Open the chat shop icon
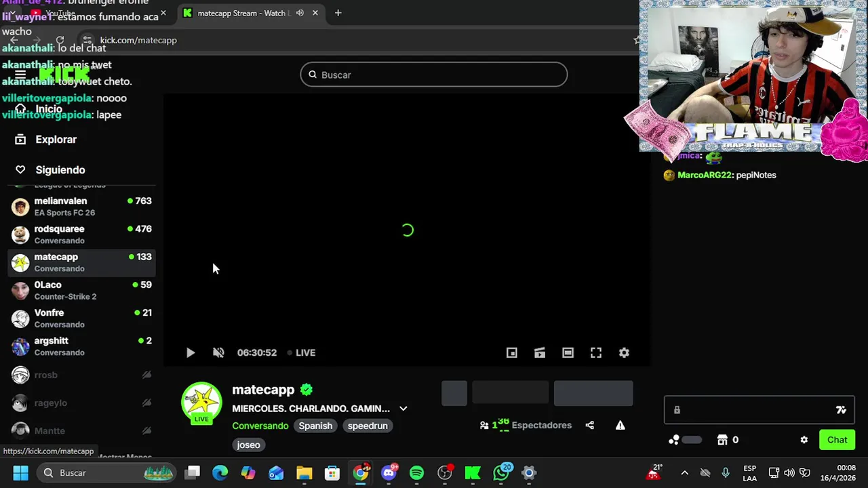Viewport: 868px width, 488px height. (x=722, y=440)
